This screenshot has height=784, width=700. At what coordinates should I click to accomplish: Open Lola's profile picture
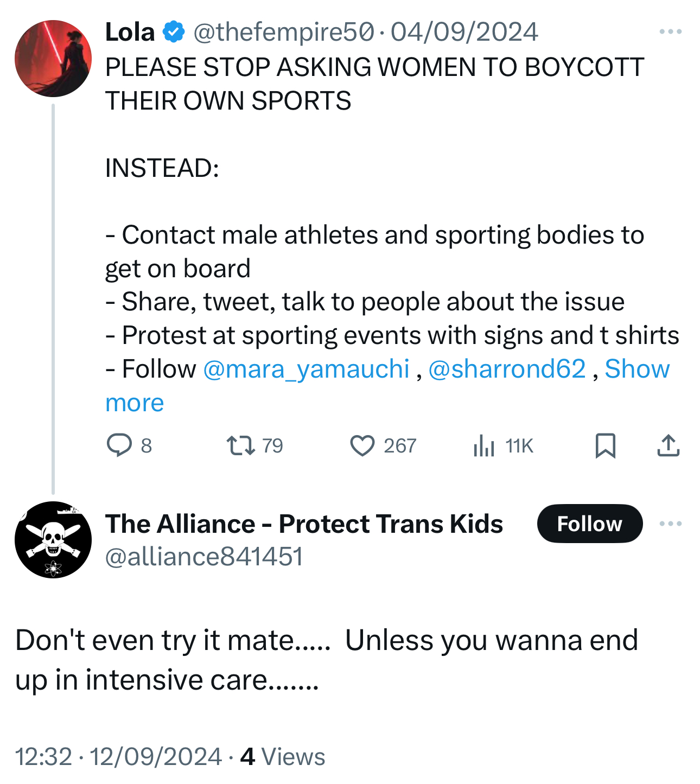[53, 59]
